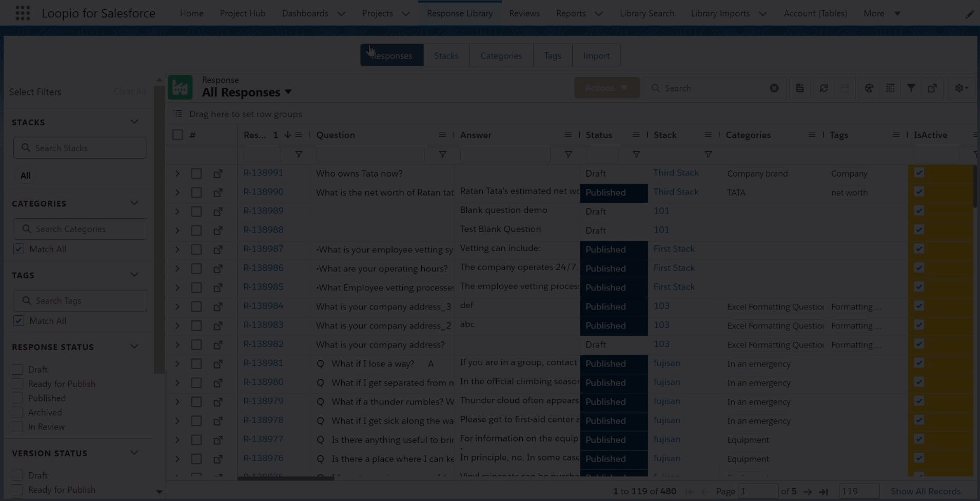
Task: Clear the grid search with X icon
Action: pos(774,88)
